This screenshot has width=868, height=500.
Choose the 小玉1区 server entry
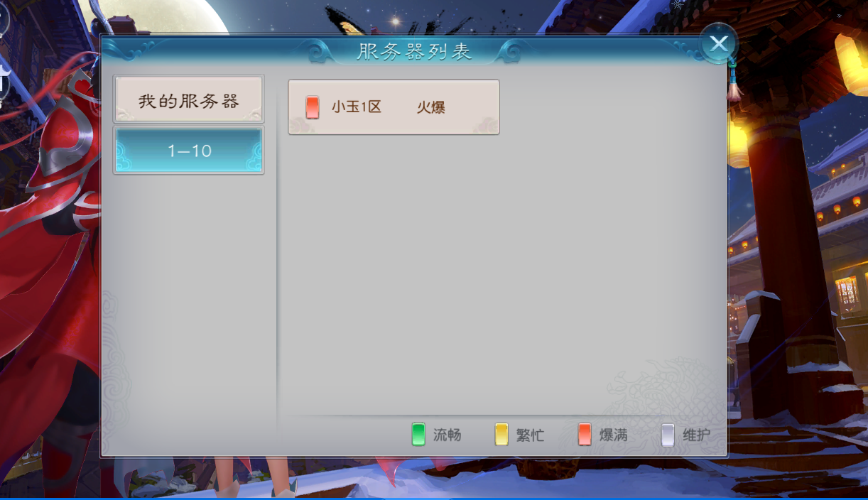pyautogui.click(x=394, y=107)
